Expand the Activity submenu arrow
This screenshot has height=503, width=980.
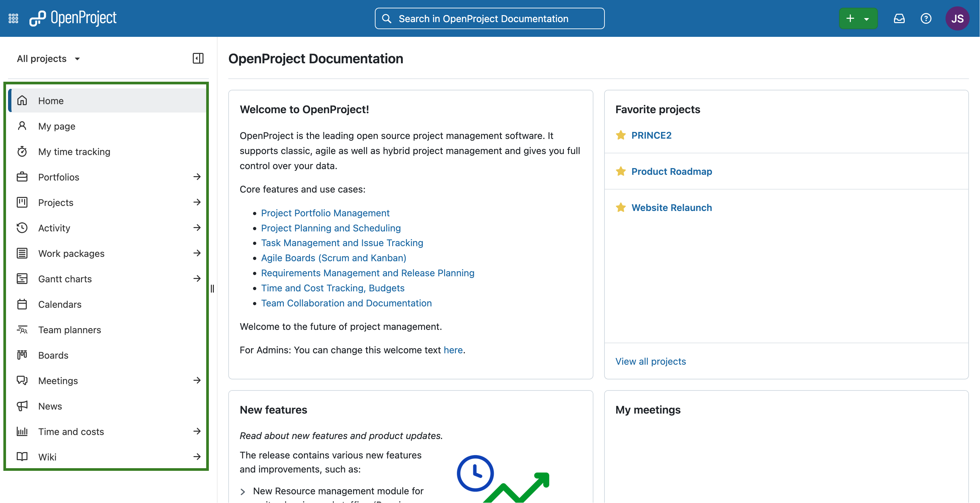pos(197,228)
